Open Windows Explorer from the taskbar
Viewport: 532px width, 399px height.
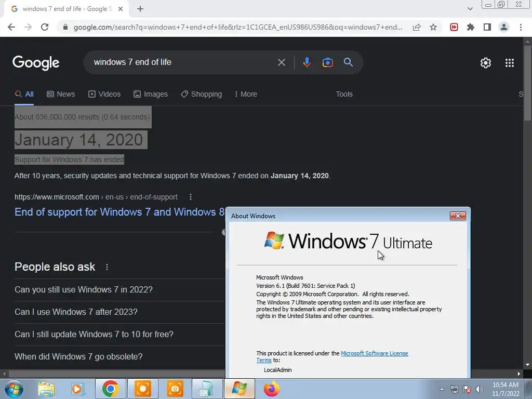46,389
